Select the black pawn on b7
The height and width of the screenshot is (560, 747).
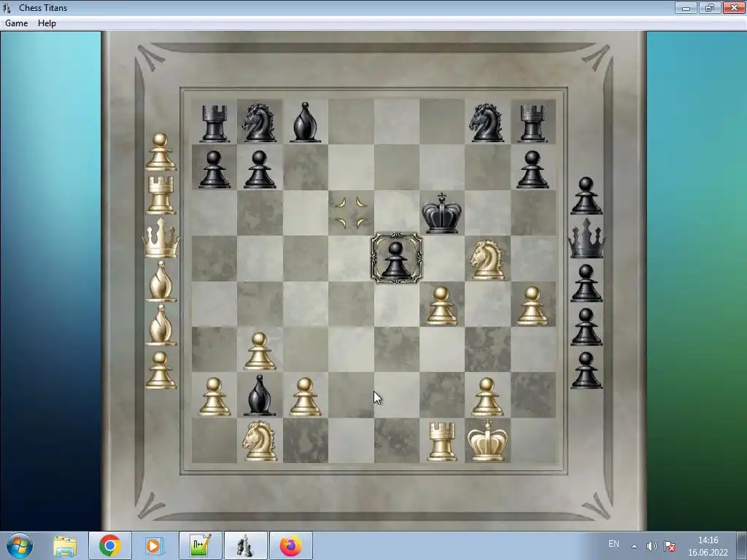click(259, 169)
